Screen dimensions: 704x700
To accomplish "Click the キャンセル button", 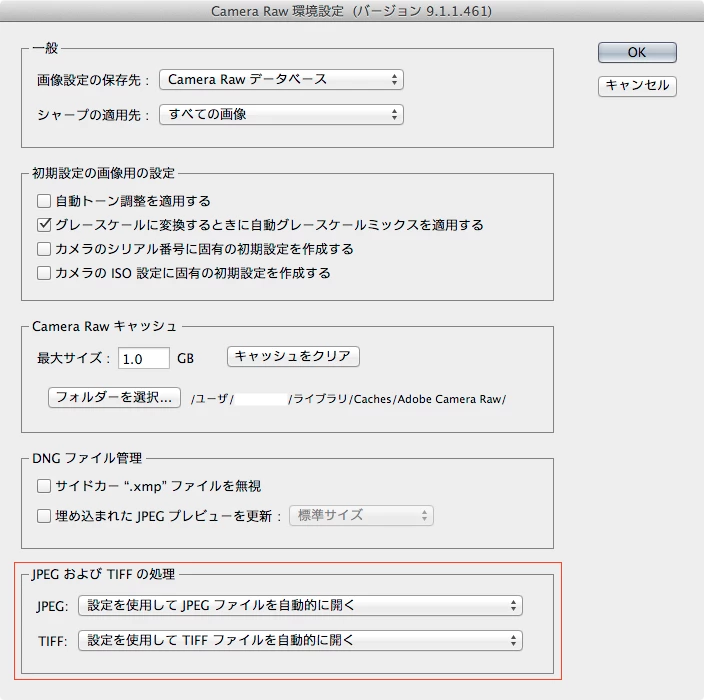I will (637, 85).
